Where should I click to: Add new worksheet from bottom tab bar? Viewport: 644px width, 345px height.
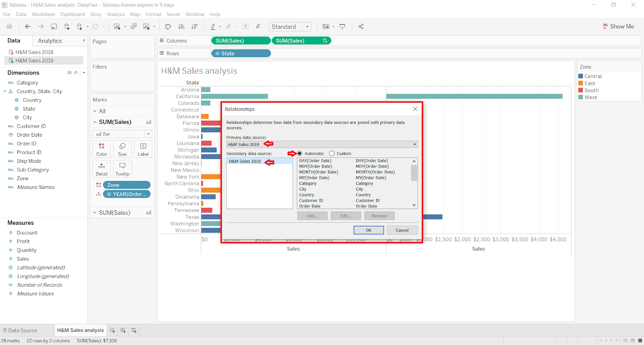point(113,331)
